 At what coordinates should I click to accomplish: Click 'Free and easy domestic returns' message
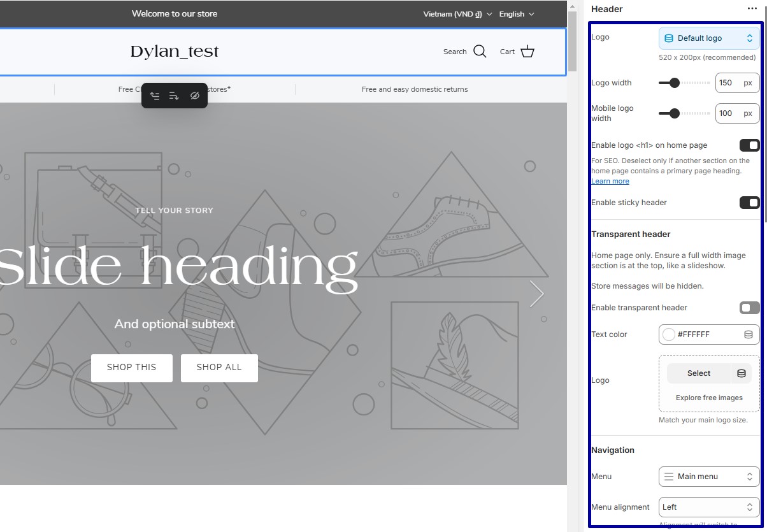click(x=415, y=89)
